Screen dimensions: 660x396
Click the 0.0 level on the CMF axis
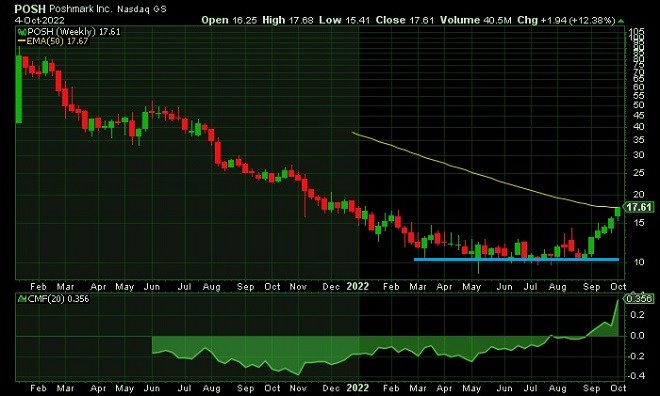(638, 336)
